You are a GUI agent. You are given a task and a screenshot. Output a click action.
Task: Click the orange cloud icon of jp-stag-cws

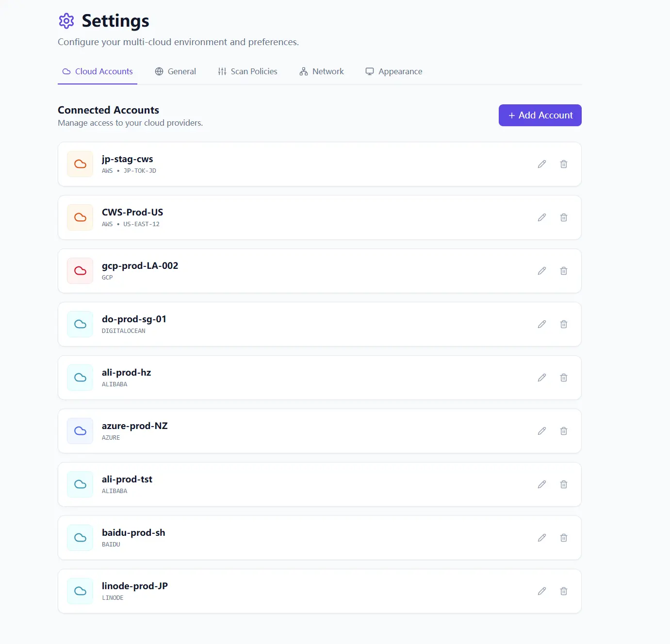(x=80, y=164)
